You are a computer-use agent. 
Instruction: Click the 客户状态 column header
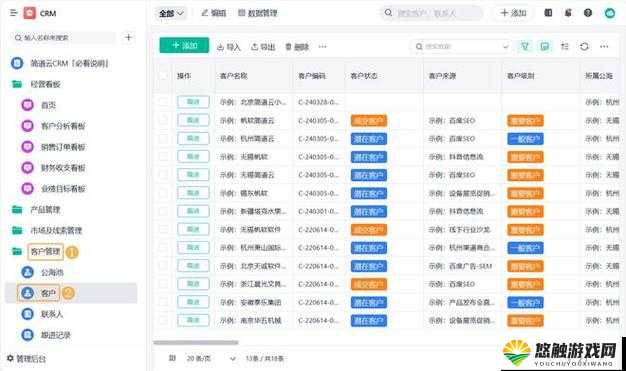pos(364,75)
